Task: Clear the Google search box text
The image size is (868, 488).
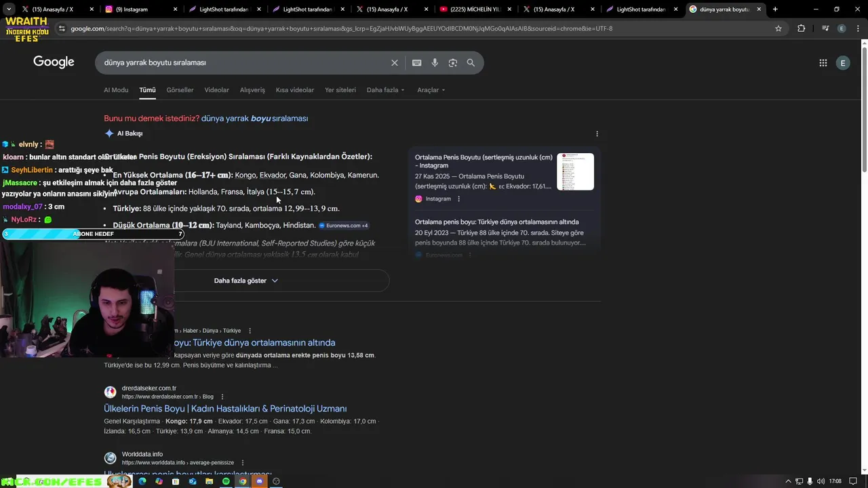Action: coord(394,62)
